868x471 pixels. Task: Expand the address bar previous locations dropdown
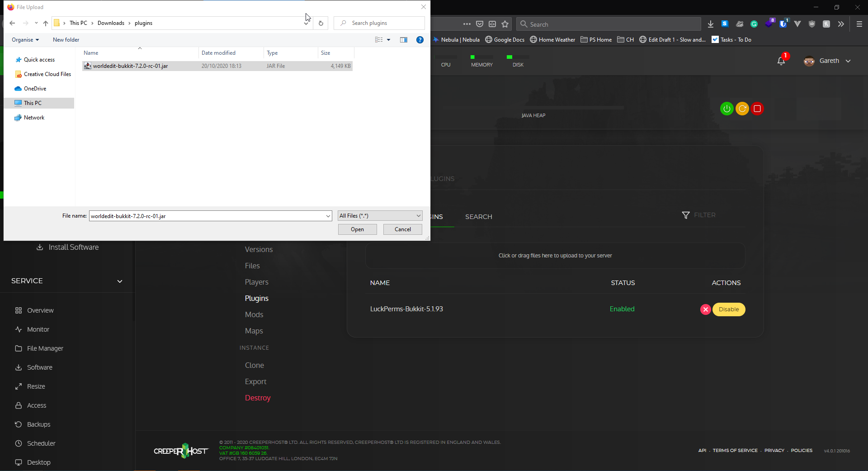[307, 23]
